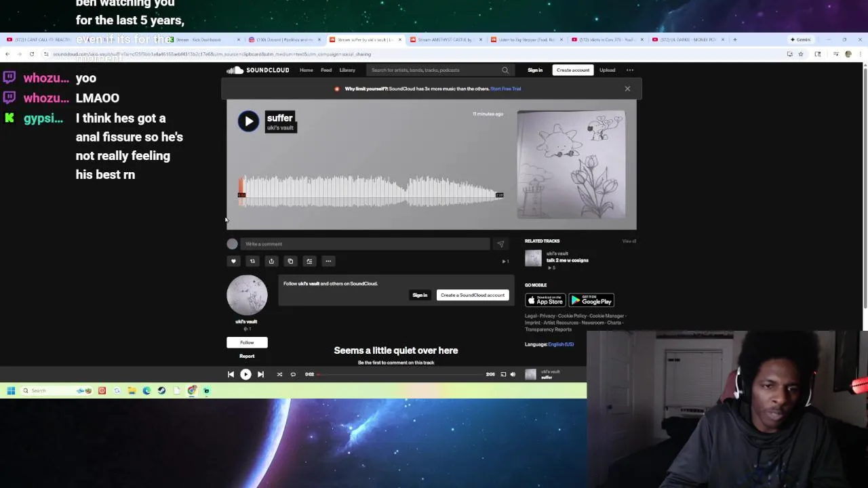Open a new browser tab with plus
The image size is (868, 488).
click(734, 39)
